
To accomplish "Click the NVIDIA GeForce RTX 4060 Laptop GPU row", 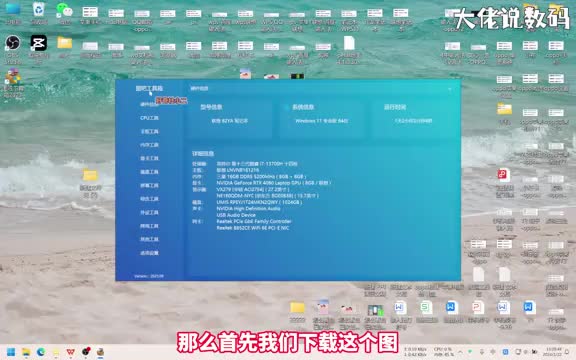I will coord(274,183).
